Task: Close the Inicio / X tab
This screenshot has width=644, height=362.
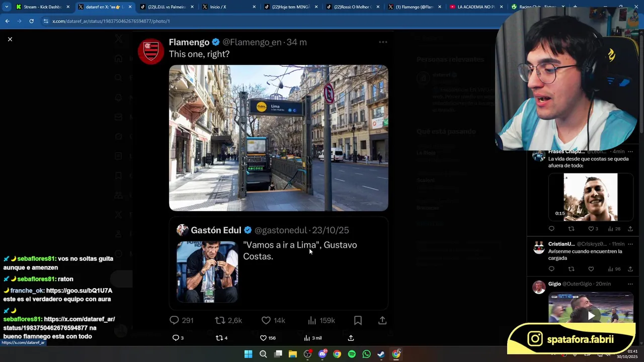Action: click(x=254, y=7)
